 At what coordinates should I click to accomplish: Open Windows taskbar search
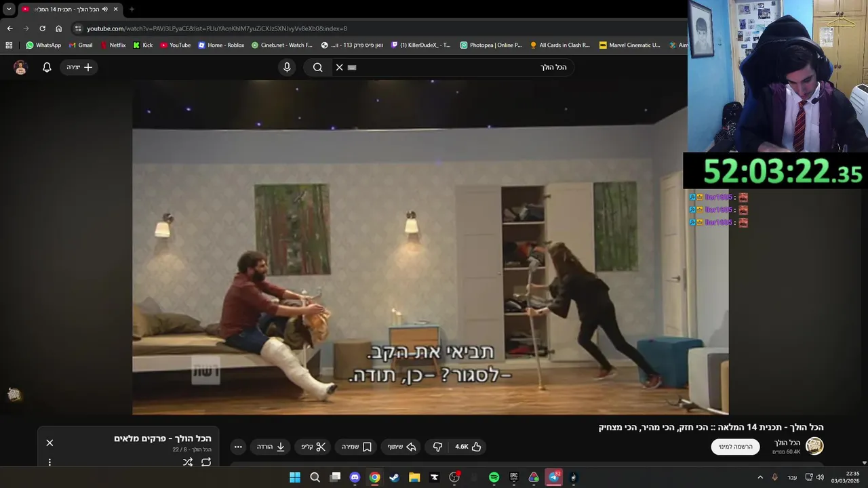pos(315,477)
